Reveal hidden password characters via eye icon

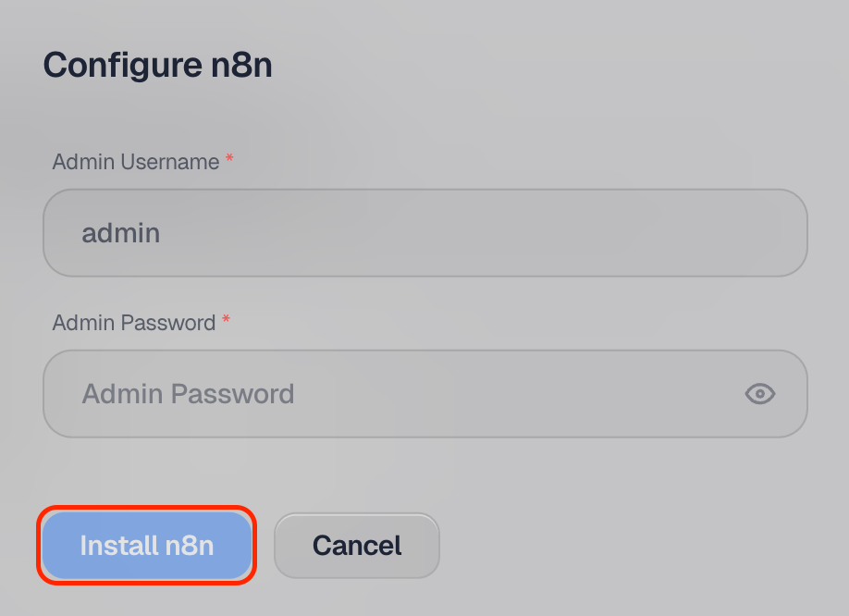(759, 393)
